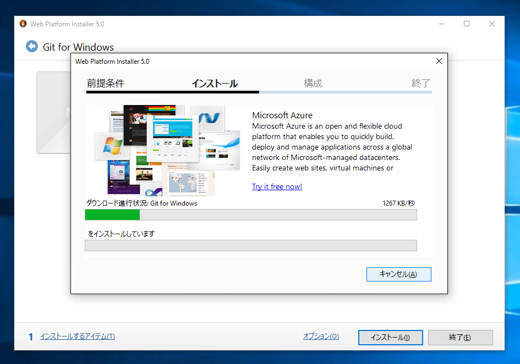This screenshot has height=364, width=520.
Task: Open the インストールするアイテム(T) link
Action: tap(78, 336)
